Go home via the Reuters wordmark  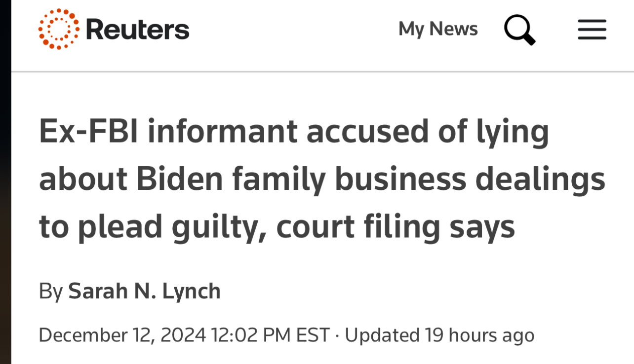point(137,29)
